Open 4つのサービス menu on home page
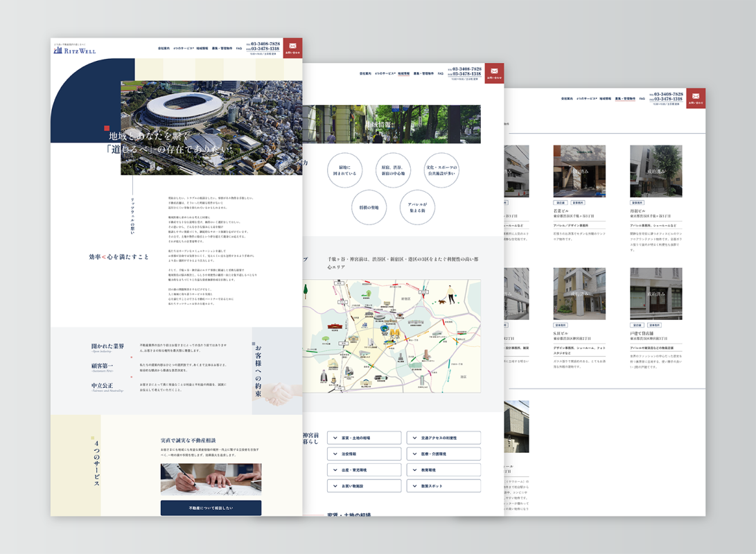 (184, 48)
